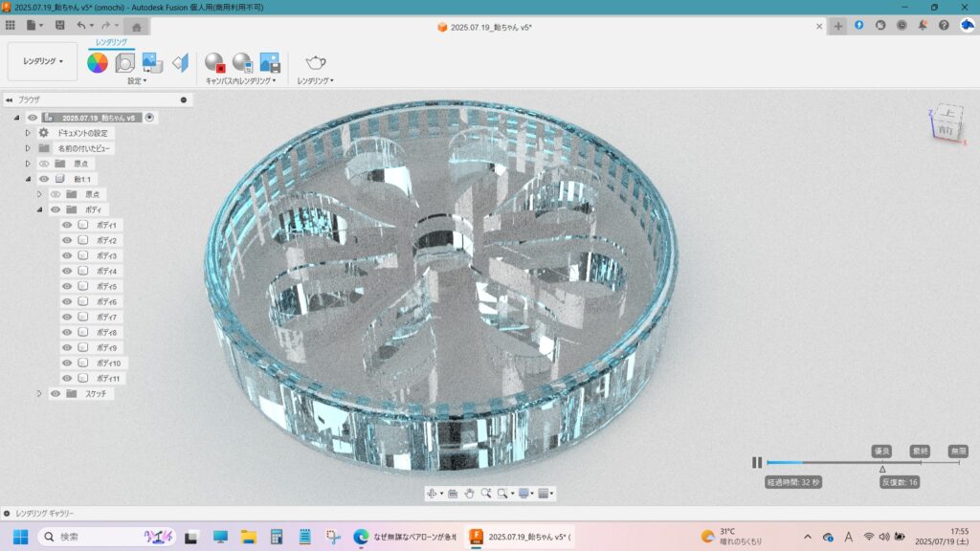
Task: Click the Decal tool icon
Action: [x=152, y=63]
